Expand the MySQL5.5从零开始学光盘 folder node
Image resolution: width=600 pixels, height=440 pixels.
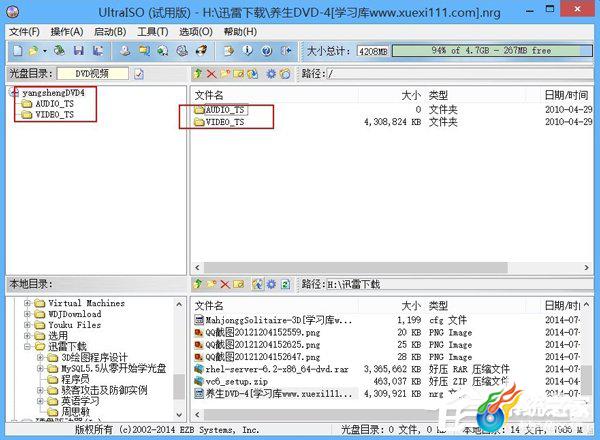40,368
